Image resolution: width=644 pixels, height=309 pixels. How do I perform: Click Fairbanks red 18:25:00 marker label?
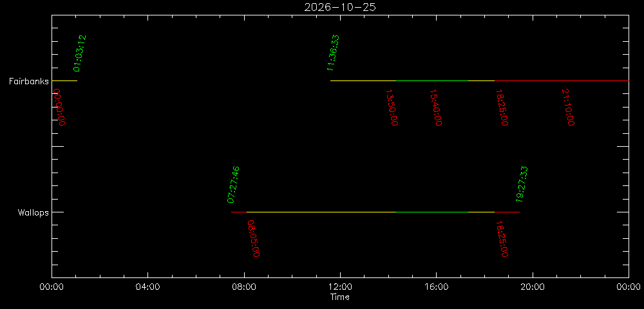click(502, 108)
